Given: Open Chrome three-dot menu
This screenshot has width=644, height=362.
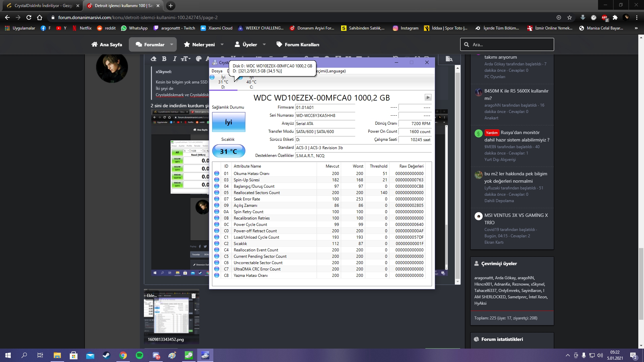Looking at the screenshot, I should [x=637, y=17].
